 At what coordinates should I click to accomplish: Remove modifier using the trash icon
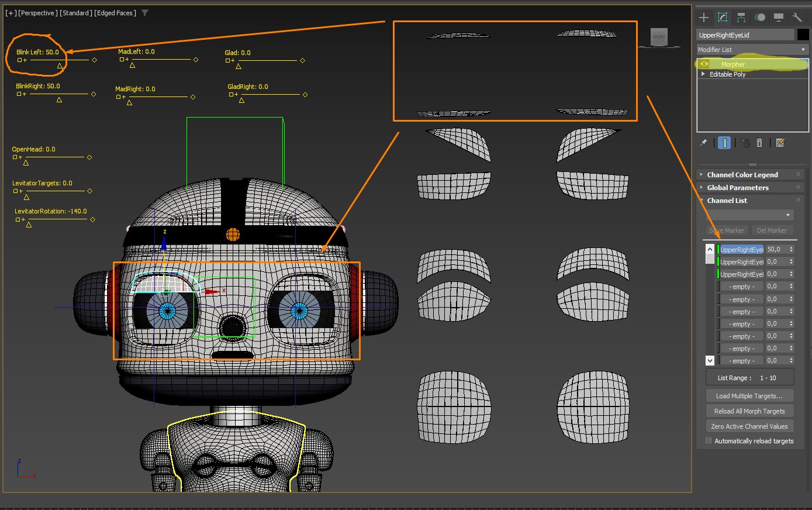[759, 143]
